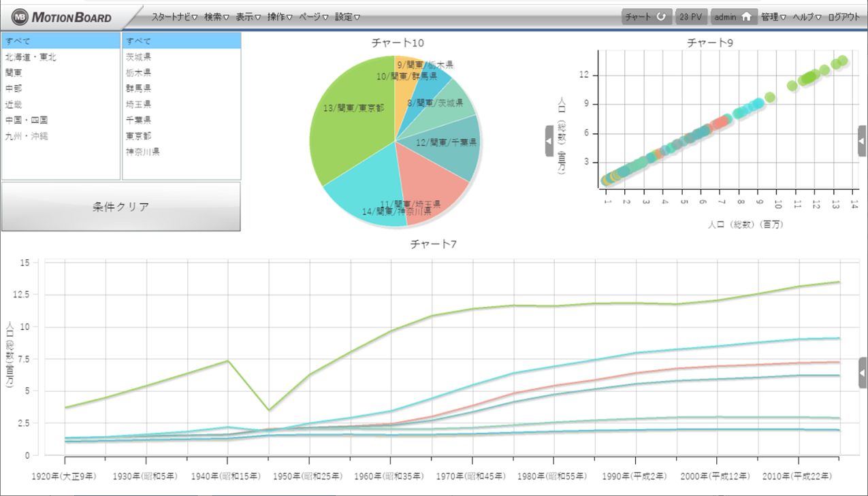The height and width of the screenshot is (496, 868).
Task: Expand the 表示 menu
Action: click(x=248, y=17)
